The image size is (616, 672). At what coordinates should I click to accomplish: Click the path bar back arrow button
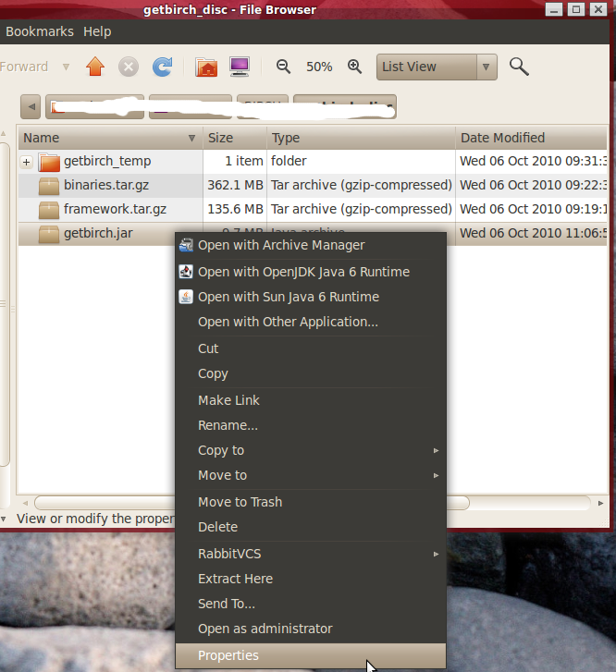[x=31, y=107]
